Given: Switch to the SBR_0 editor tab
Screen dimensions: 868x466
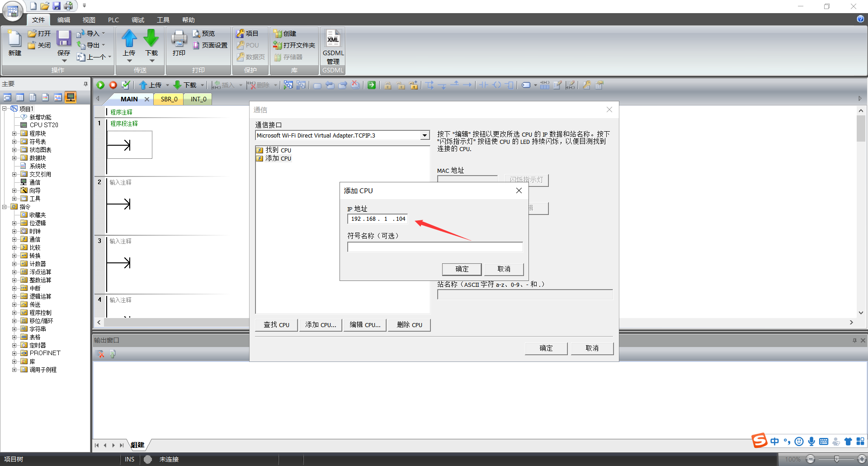Looking at the screenshot, I should click(169, 99).
